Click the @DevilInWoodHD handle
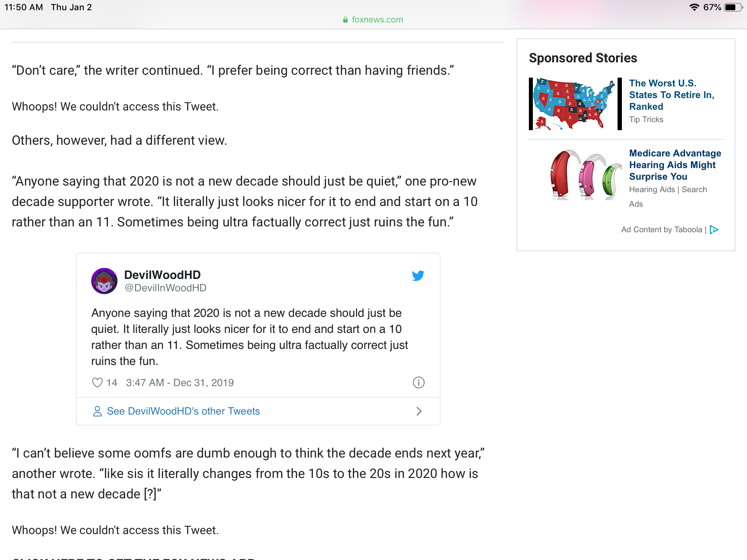 coord(165,288)
